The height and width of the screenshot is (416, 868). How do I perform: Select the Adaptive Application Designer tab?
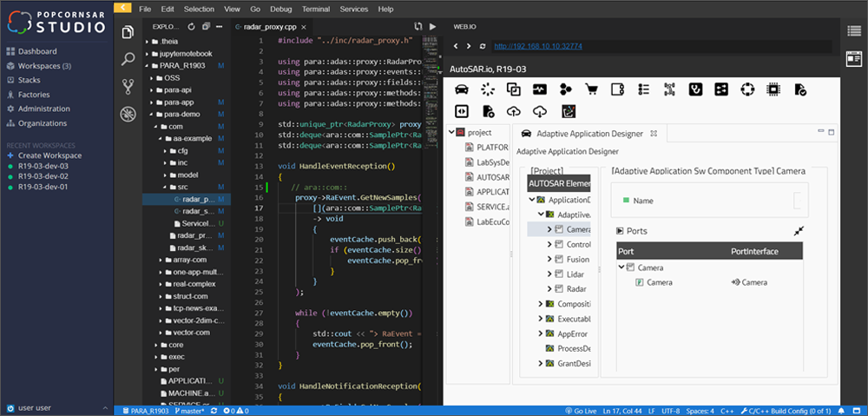(x=589, y=134)
